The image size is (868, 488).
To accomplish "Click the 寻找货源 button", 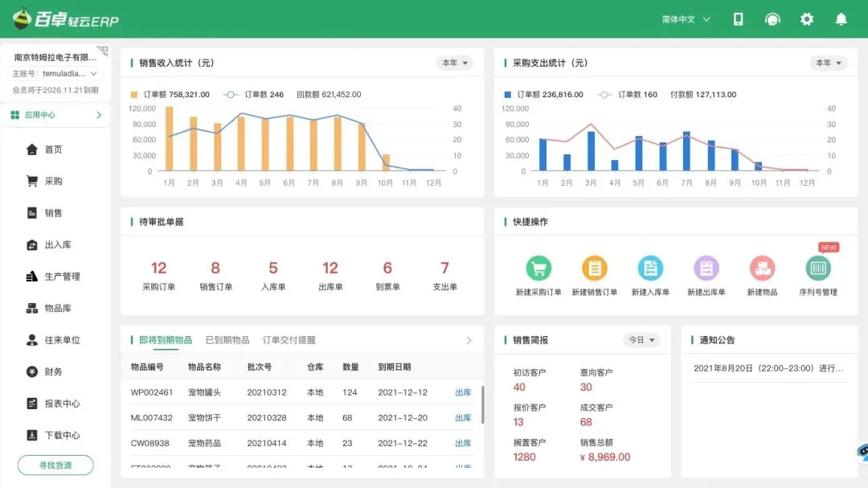I will click(55, 465).
